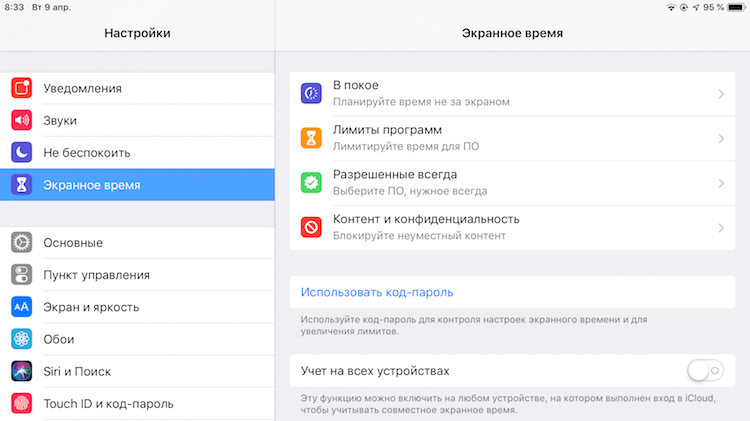This screenshot has height=421, width=750.
Task: Tap the Пункт управления switches icon
Action: point(22,275)
